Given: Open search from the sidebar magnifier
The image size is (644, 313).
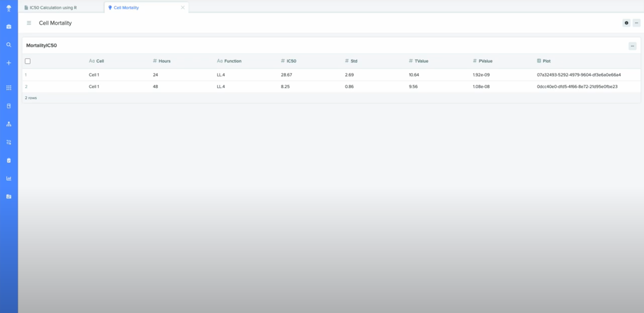Looking at the screenshot, I should click(x=9, y=45).
